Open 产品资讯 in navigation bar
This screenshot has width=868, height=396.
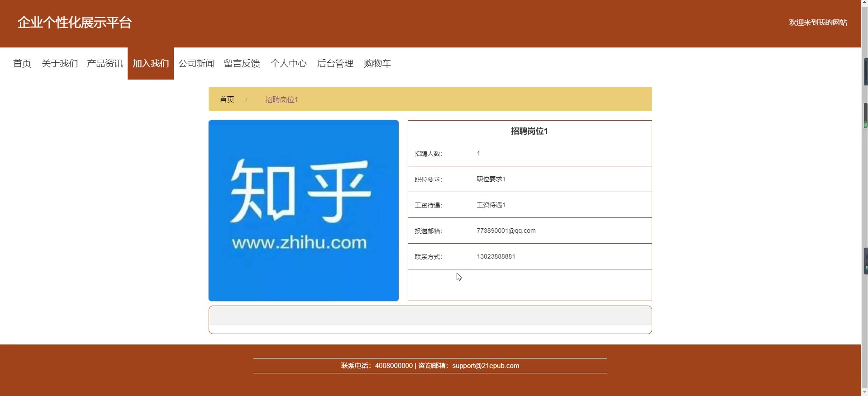pyautogui.click(x=105, y=63)
